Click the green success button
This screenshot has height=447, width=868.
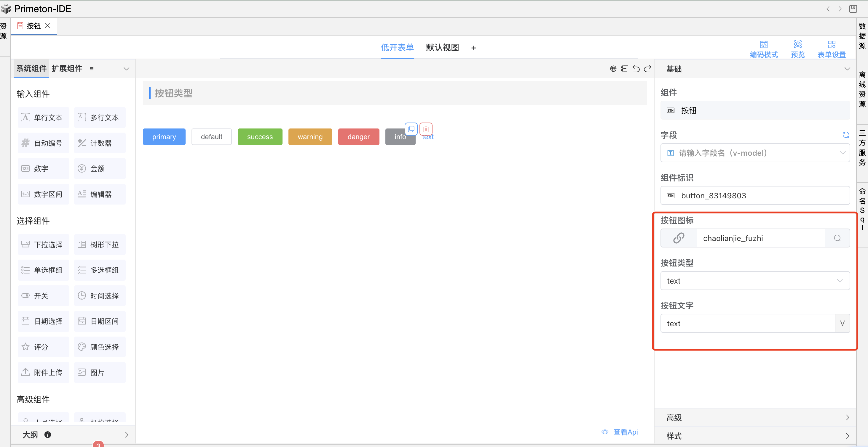pyautogui.click(x=260, y=137)
